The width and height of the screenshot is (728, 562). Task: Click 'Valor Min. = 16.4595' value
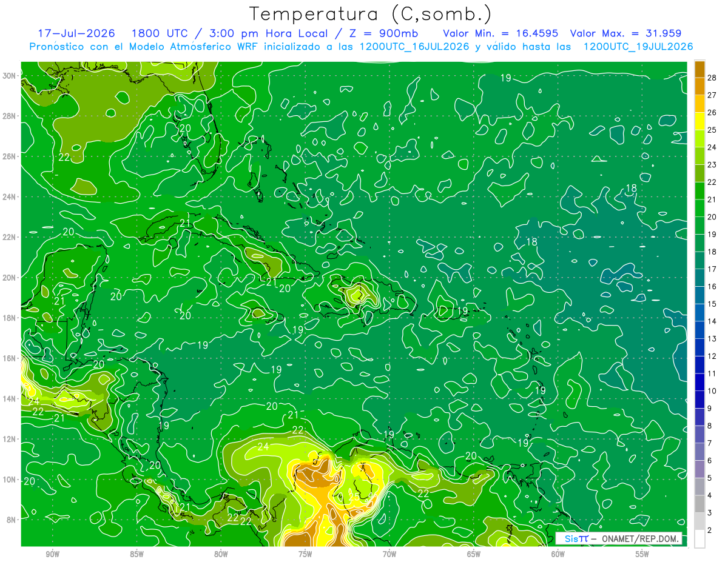[500, 33]
